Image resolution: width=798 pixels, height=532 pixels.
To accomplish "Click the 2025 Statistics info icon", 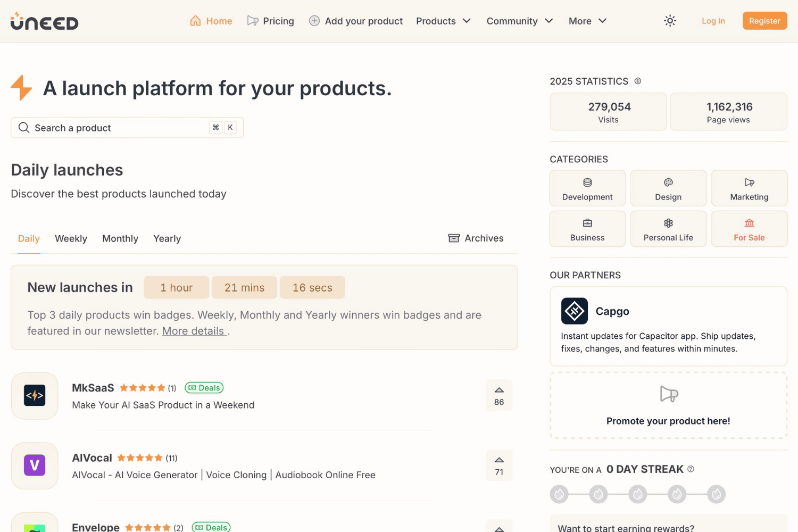I will tap(637, 81).
